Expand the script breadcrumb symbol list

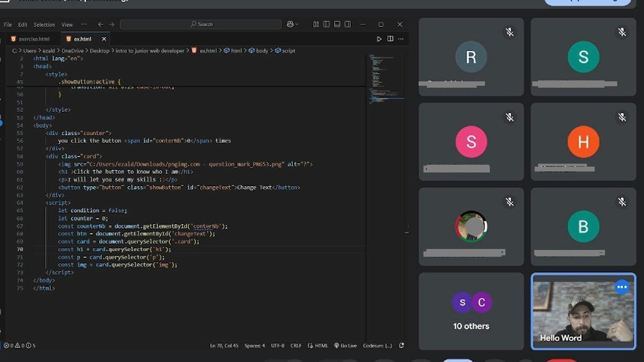coord(285,51)
